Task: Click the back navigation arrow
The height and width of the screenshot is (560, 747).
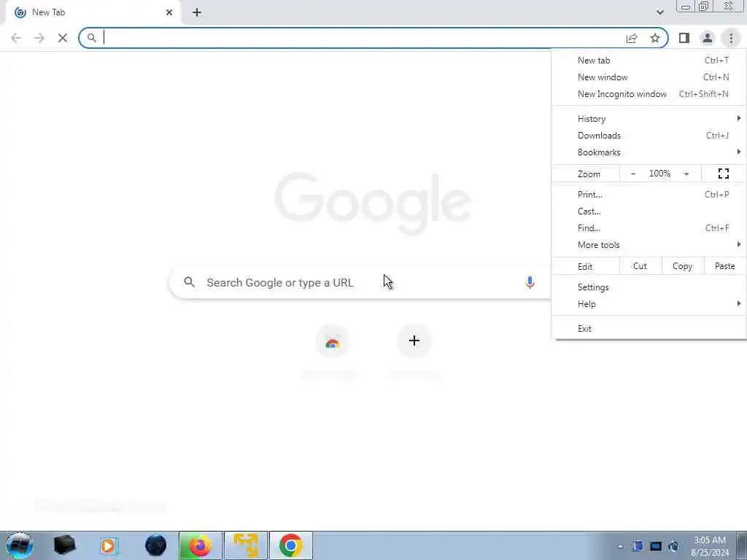Action: 16,38
